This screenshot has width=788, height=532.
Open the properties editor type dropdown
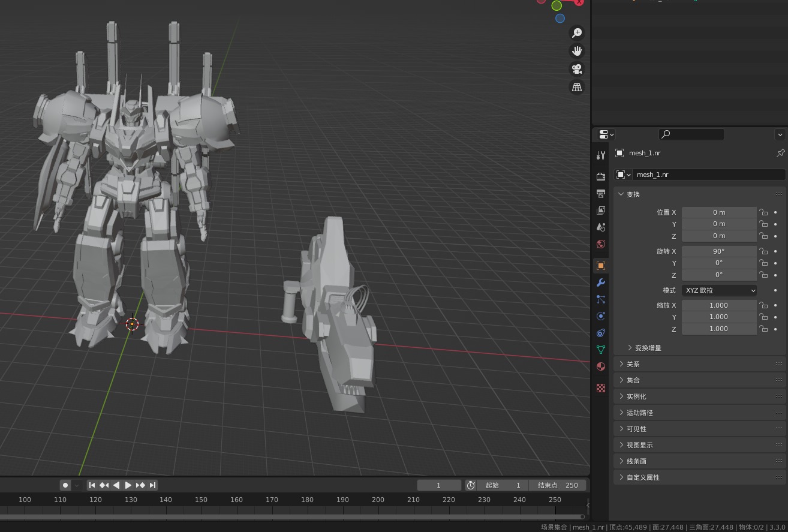click(x=606, y=134)
